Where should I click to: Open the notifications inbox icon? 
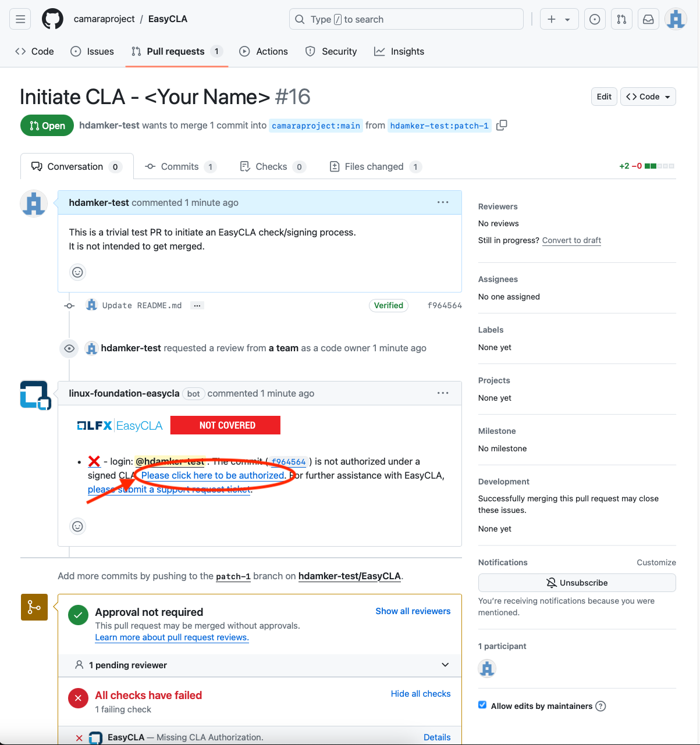(648, 19)
